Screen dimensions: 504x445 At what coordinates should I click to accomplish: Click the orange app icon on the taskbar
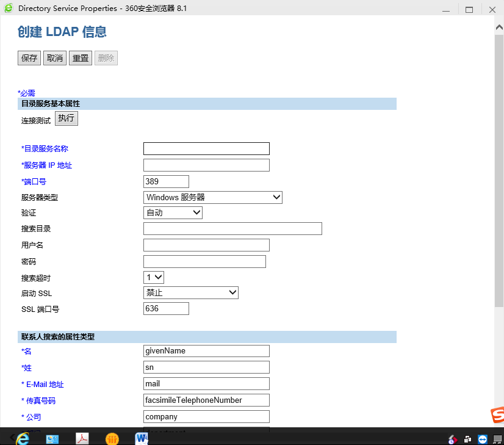click(112, 438)
